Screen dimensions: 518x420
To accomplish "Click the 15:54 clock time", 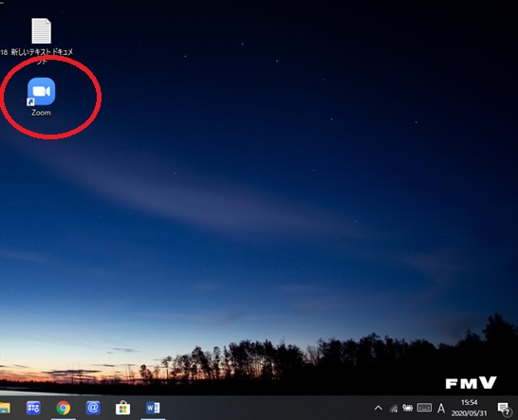I will (469, 403).
